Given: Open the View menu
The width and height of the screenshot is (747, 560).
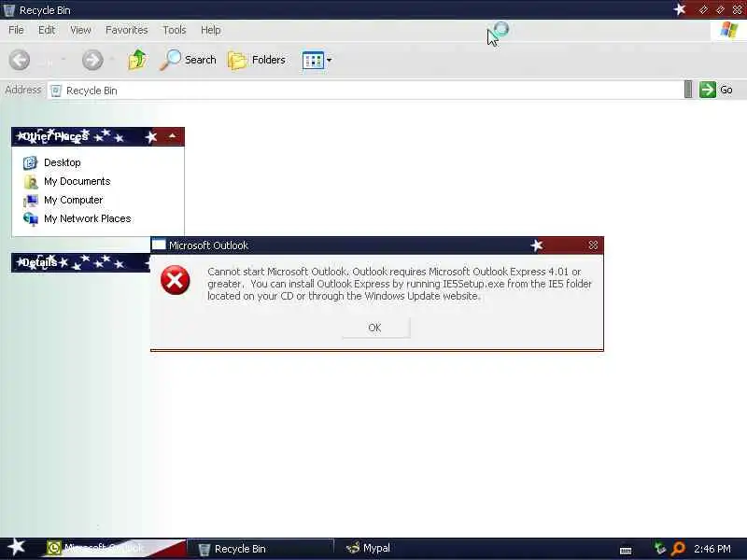Looking at the screenshot, I should [x=80, y=30].
